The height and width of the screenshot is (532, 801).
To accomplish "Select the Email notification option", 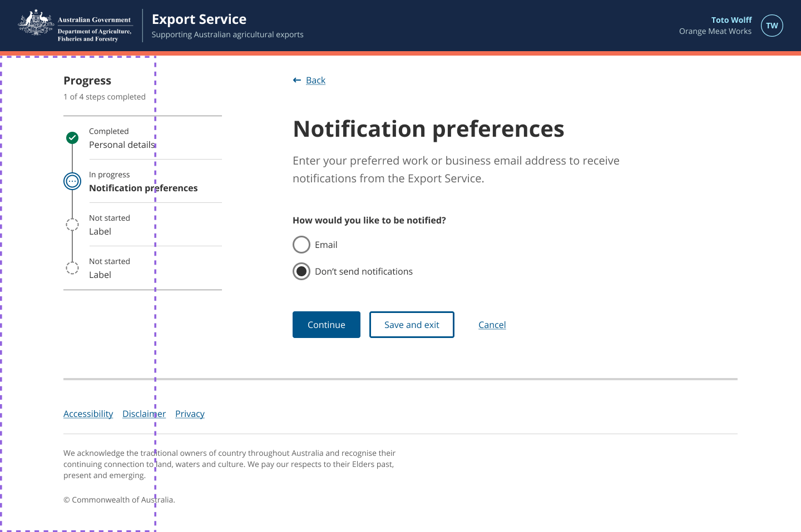I will pos(301,245).
